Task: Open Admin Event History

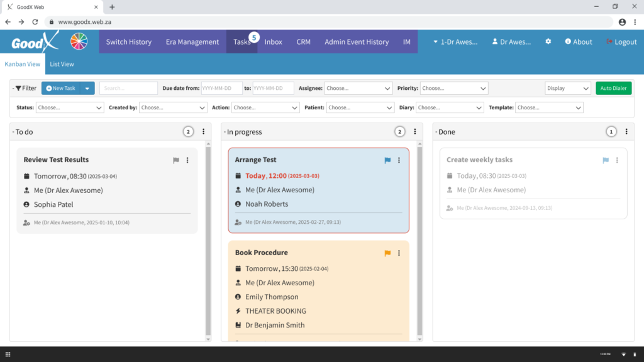Action: tap(357, 41)
